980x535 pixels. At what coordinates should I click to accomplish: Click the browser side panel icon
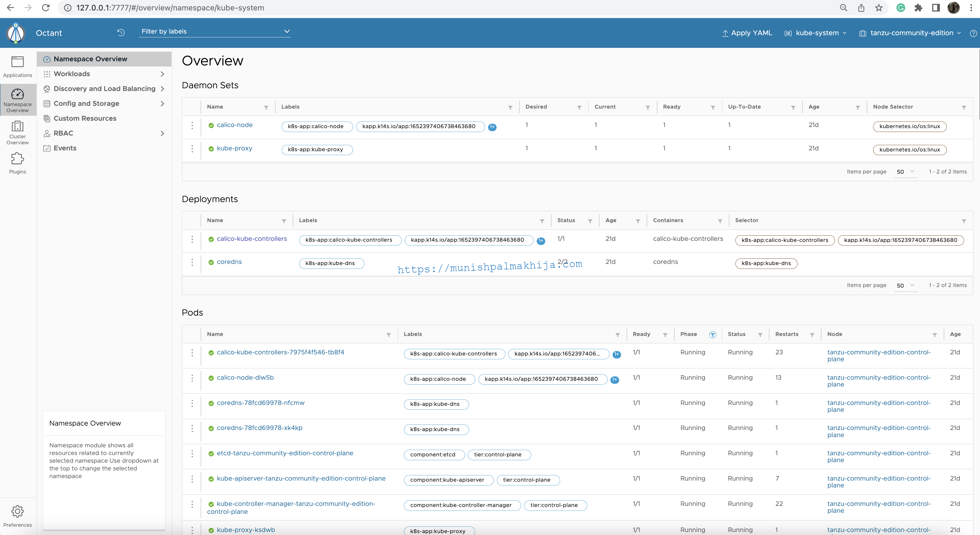[x=936, y=8]
